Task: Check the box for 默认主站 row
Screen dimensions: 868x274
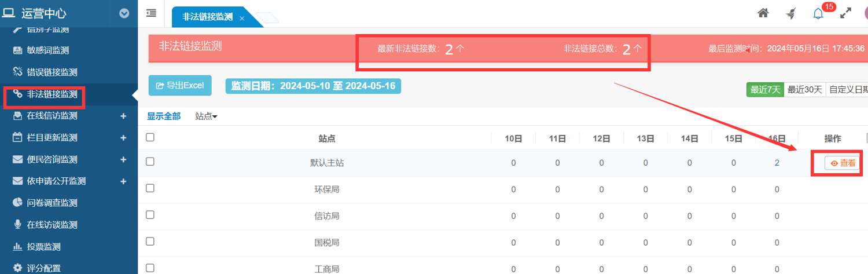Action: 150,162
